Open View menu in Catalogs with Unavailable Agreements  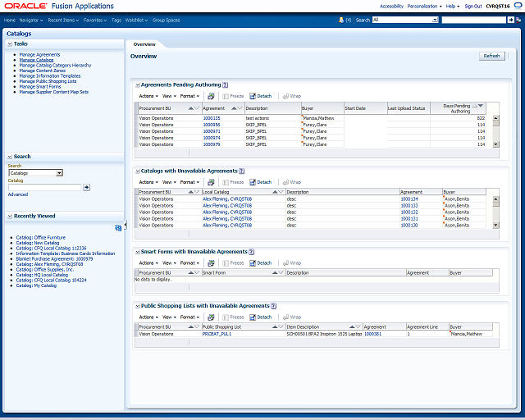169,182
